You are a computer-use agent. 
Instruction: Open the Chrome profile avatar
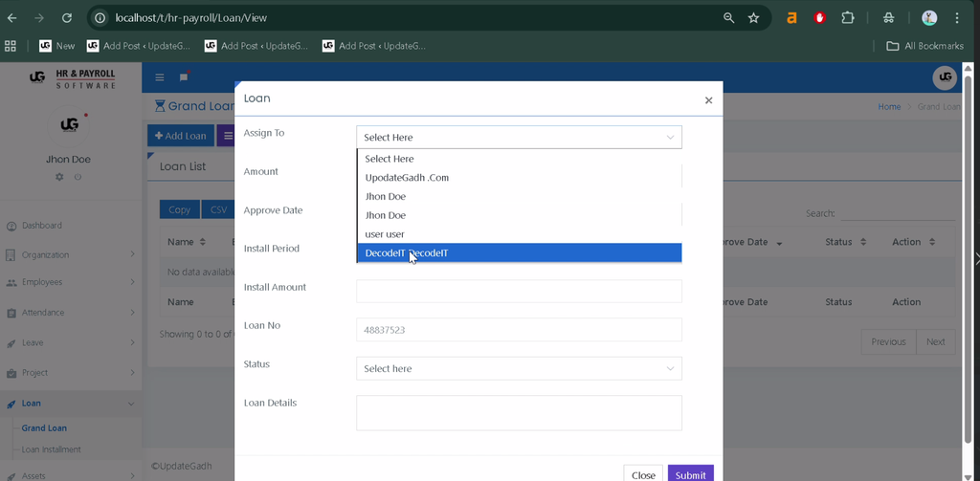pyautogui.click(x=929, y=18)
